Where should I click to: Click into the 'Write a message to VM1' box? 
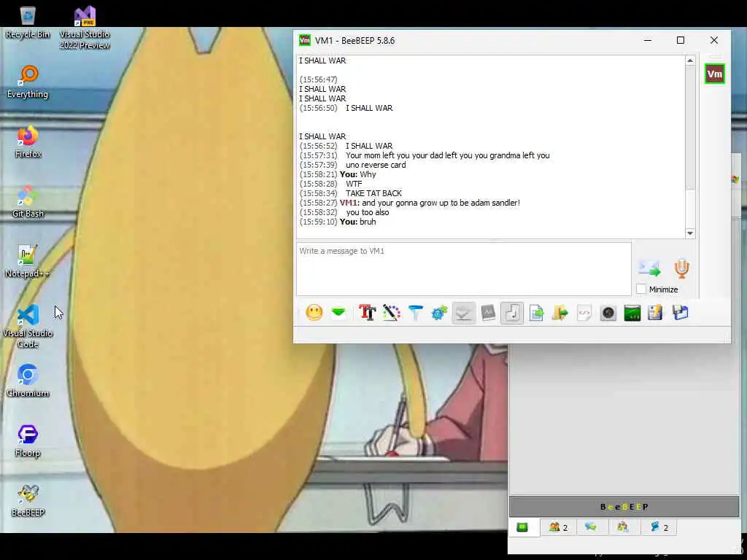(x=463, y=269)
